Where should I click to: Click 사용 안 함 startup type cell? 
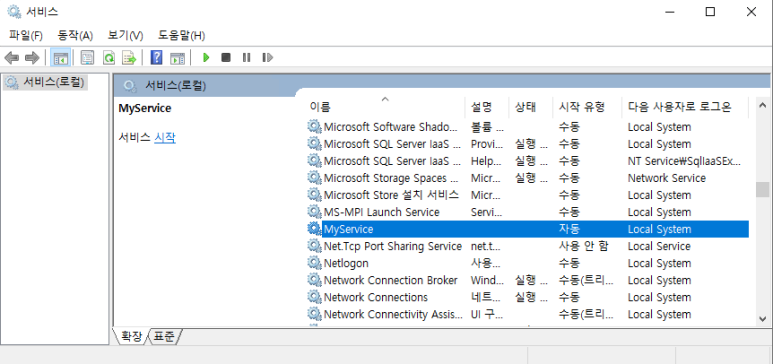point(583,246)
